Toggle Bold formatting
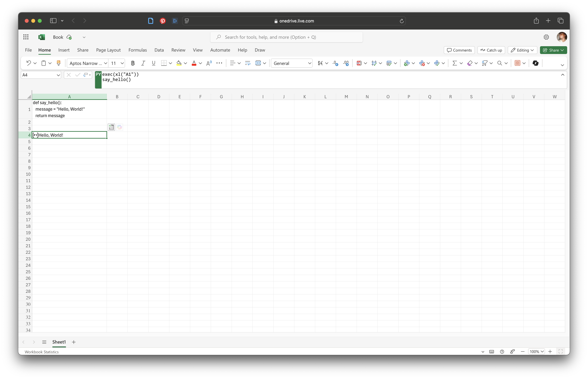The height and width of the screenshot is (379, 588). coord(133,63)
